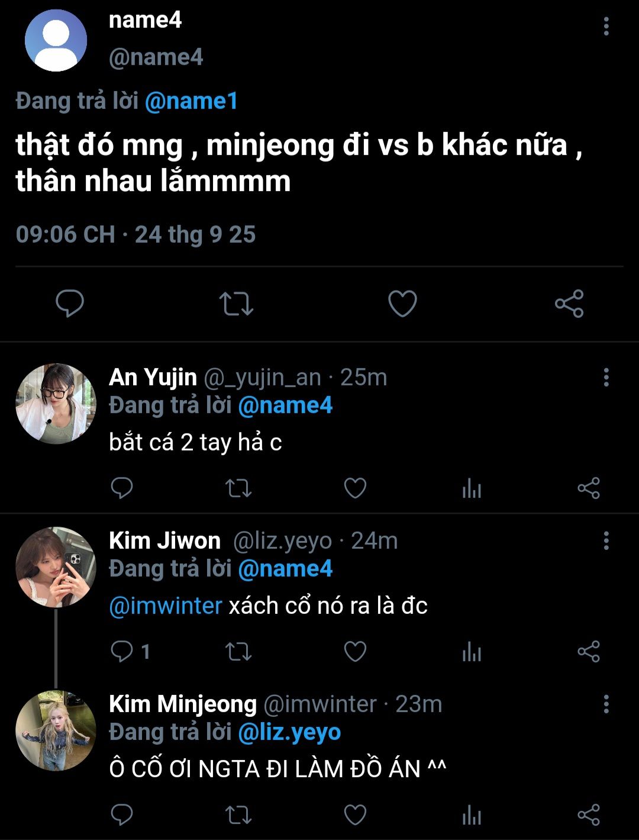
Task: Open Kim Jiwon's 1 reply thread
Action: (130, 652)
